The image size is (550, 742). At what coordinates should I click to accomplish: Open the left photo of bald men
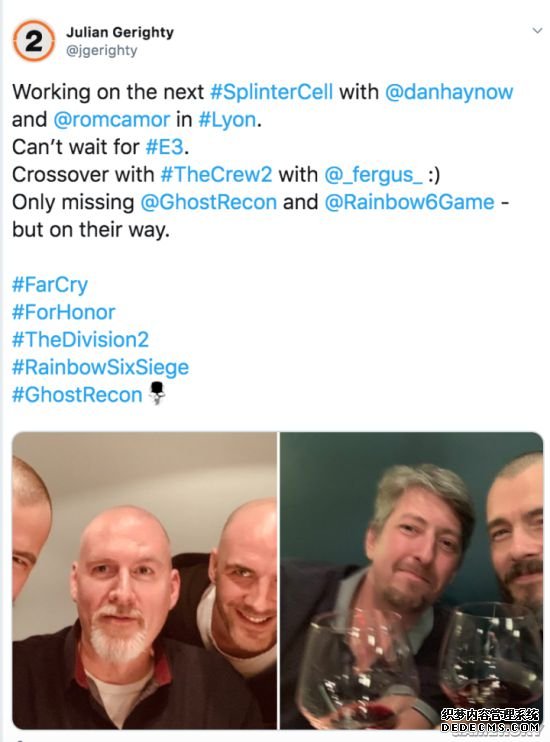[144, 580]
